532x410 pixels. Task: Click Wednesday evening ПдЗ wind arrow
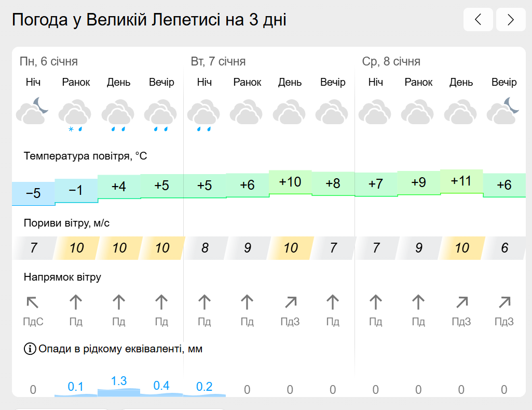[504, 302]
